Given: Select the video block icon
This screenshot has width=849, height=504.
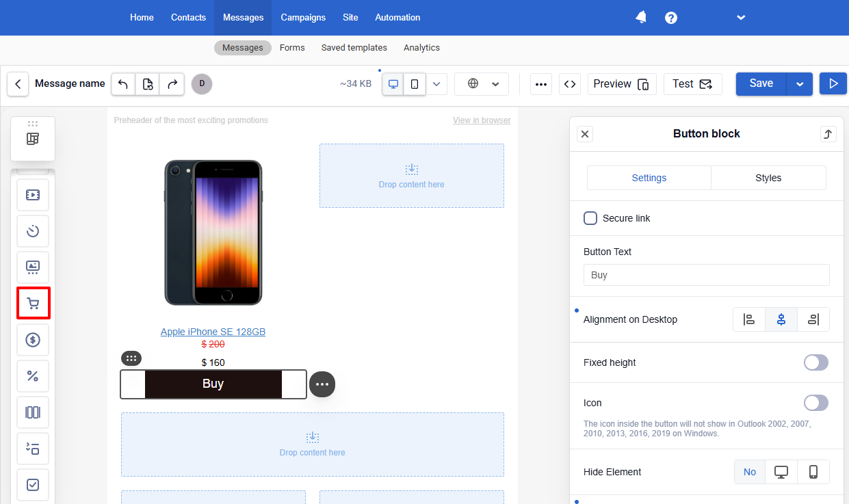Looking at the screenshot, I should coord(33,195).
